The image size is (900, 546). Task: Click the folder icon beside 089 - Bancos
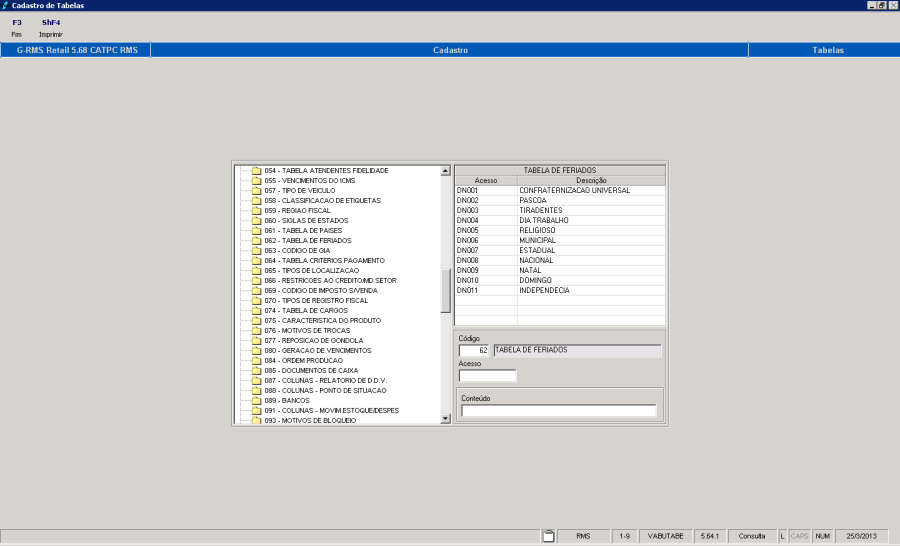pyautogui.click(x=256, y=401)
